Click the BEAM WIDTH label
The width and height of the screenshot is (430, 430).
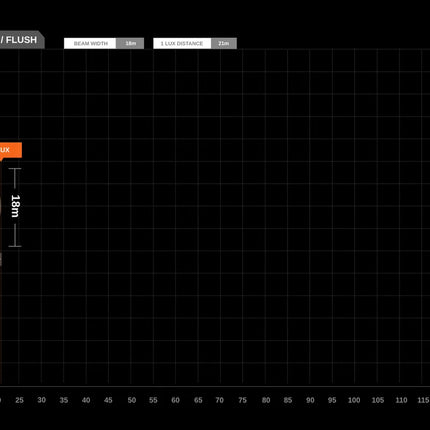[90, 44]
